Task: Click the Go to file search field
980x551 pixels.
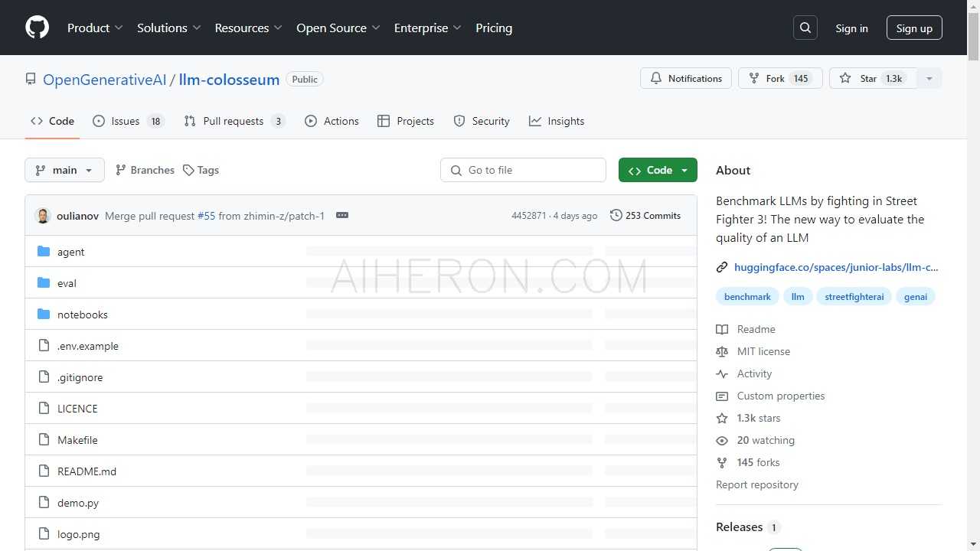Action: 523,170
